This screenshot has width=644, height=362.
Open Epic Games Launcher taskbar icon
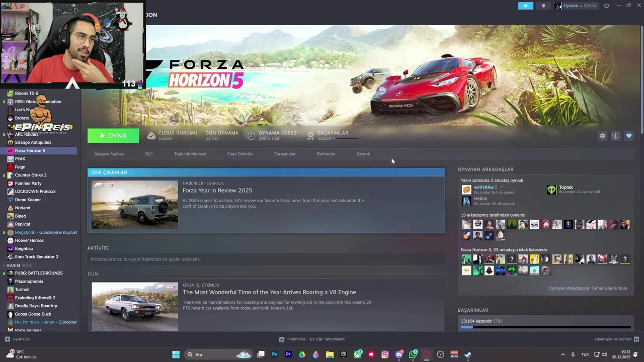pos(344,354)
